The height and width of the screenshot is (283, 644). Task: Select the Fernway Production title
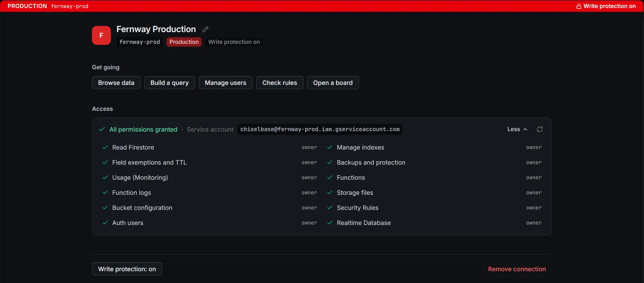(156, 29)
